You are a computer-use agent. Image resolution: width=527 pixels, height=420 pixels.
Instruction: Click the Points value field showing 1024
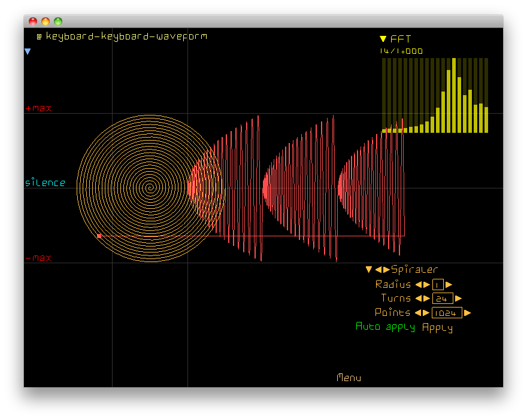[447, 313]
